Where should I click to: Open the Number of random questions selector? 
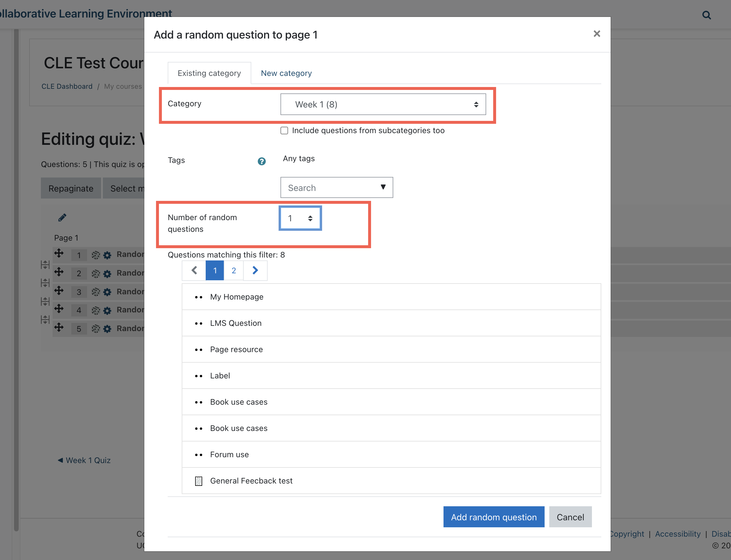tap(300, 218)
